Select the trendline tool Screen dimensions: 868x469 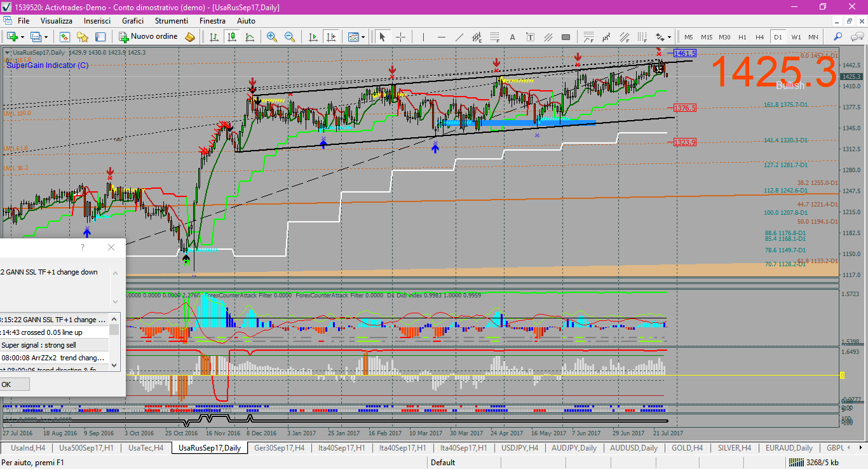(x=459, y=37)
